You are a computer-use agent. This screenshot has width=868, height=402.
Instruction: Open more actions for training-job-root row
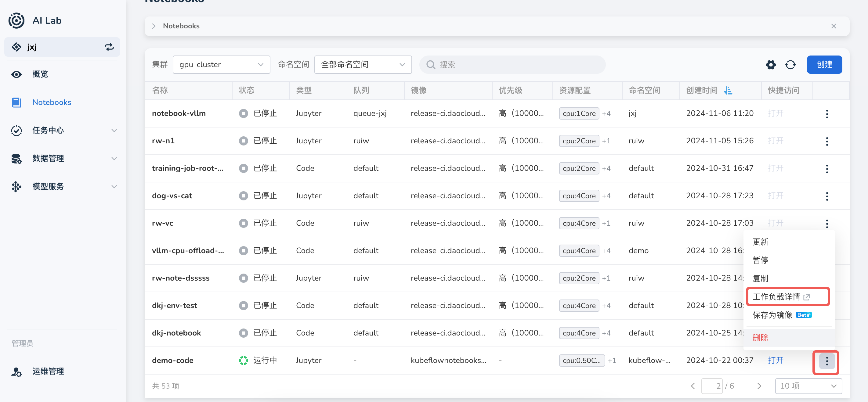click(x=826, y=169)
